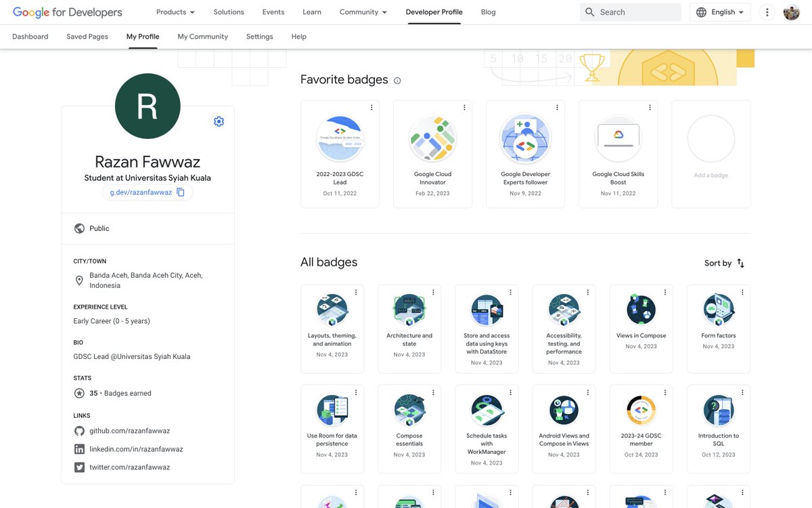This screenshot has height=508, width=812.
Task: Click the 2022-2023 GDSC Lead badge image
Action: (340, 138)
